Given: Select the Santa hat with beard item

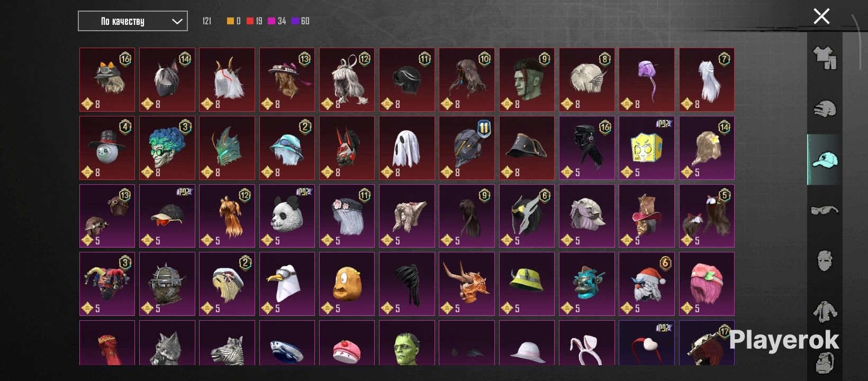Looking at the screenshot, I should [647, 284].
